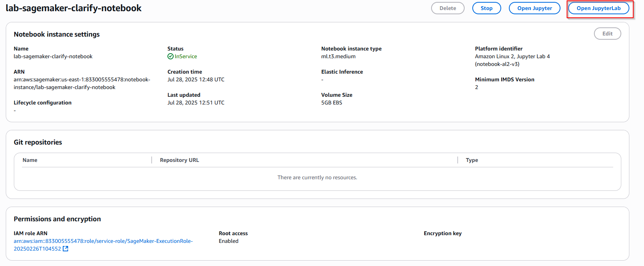Click 'There are currently no resources' message
Image resolution: width=644 pixels, height=266 pixels.
[317, 177]
